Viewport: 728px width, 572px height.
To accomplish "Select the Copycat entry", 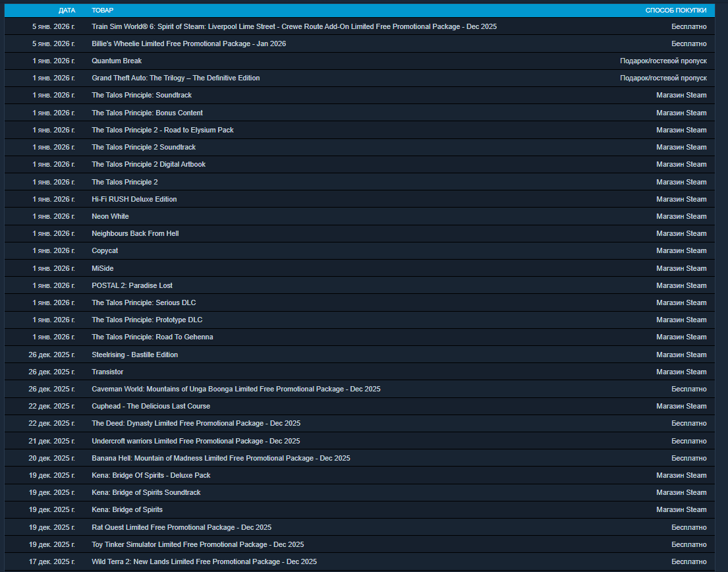I will (360, 250).
